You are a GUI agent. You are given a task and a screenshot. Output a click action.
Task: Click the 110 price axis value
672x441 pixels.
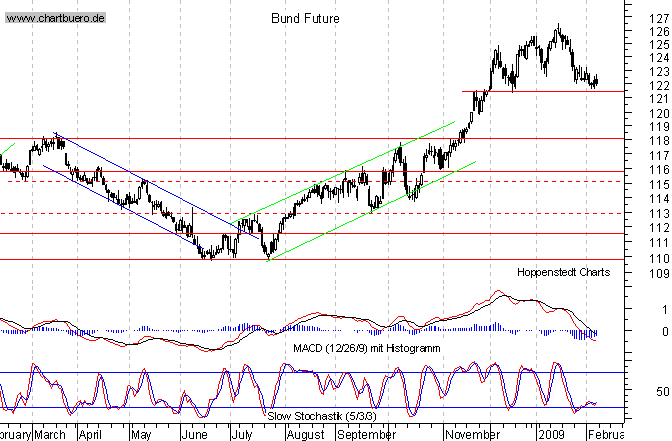coord(659,258)
